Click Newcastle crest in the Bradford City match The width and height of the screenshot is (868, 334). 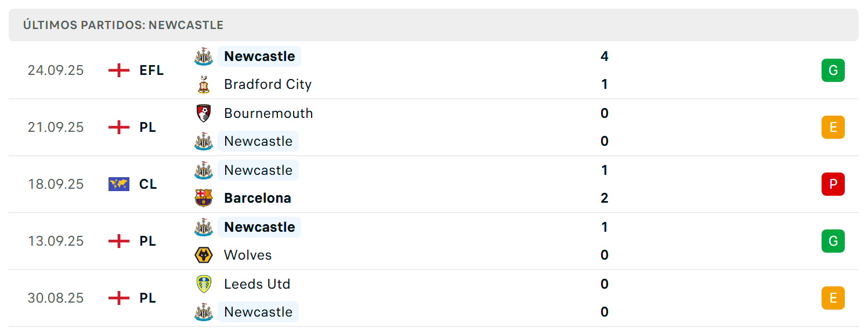[203, 56]
